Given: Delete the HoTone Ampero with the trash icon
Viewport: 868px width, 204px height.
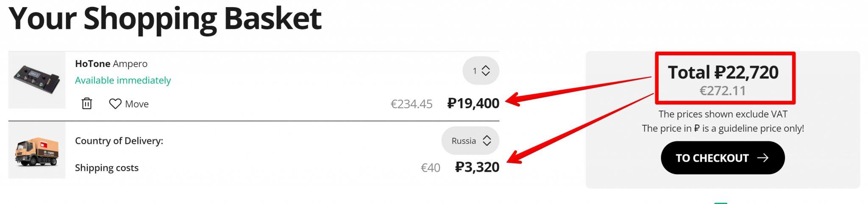Looking at the screenshot, I should point(87,104).
